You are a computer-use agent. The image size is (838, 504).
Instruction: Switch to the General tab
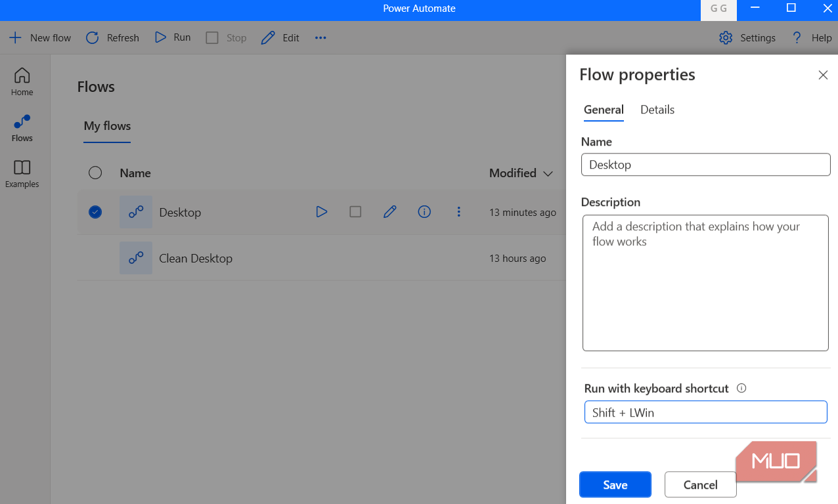604,110
